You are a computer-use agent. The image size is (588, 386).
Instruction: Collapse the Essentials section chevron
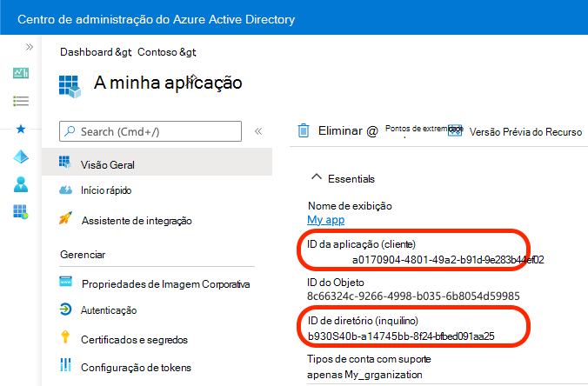[317, 176]
